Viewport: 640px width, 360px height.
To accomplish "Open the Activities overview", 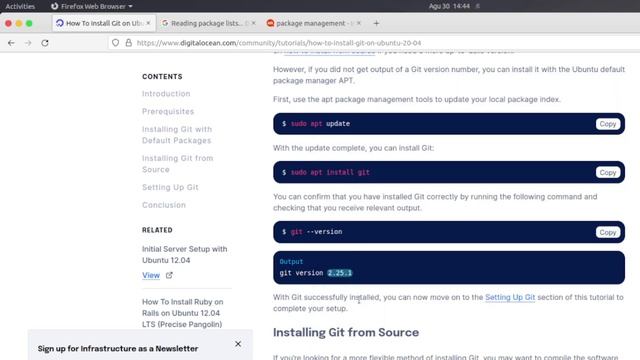I will click(20, 6).
